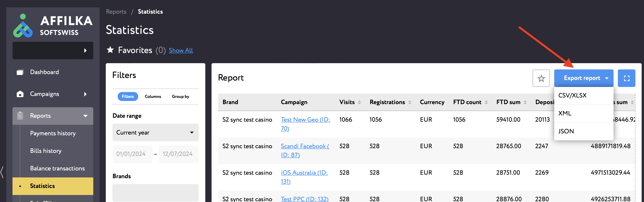
Task: Switch to the Columns tab in Filters
Action: [x=153, y=96]
